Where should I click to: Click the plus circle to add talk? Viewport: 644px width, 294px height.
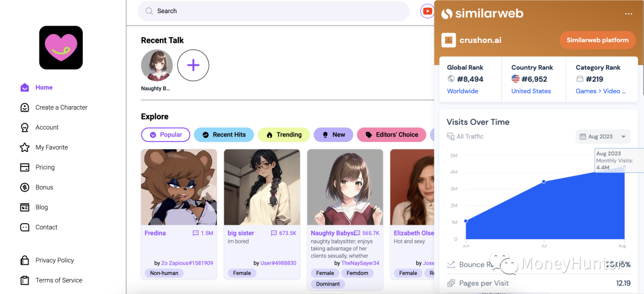[x=193, y=66]
